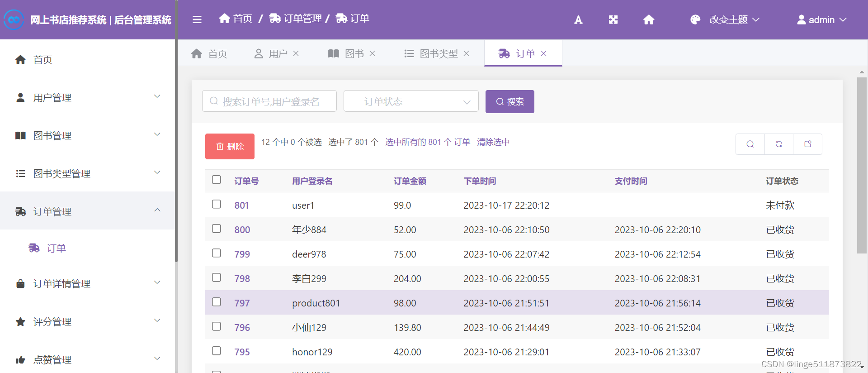Sort by the 订单金额 column header

(410, 181)
